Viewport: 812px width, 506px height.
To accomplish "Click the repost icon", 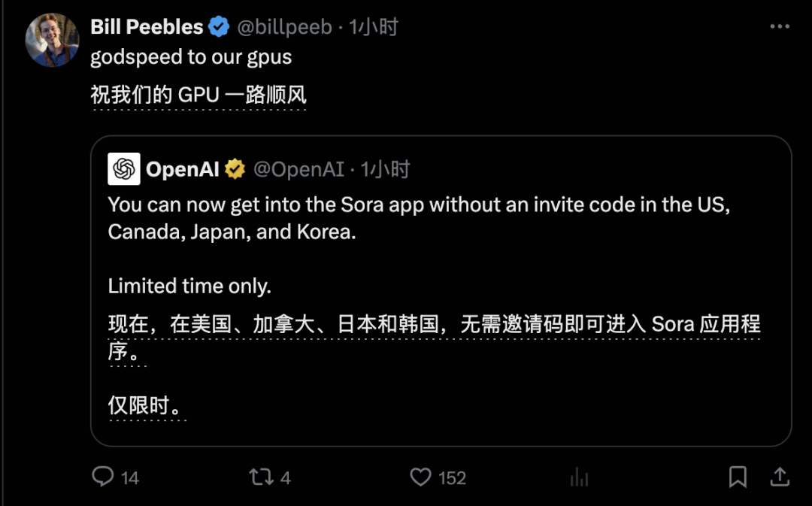I will (x=260, y=477).
